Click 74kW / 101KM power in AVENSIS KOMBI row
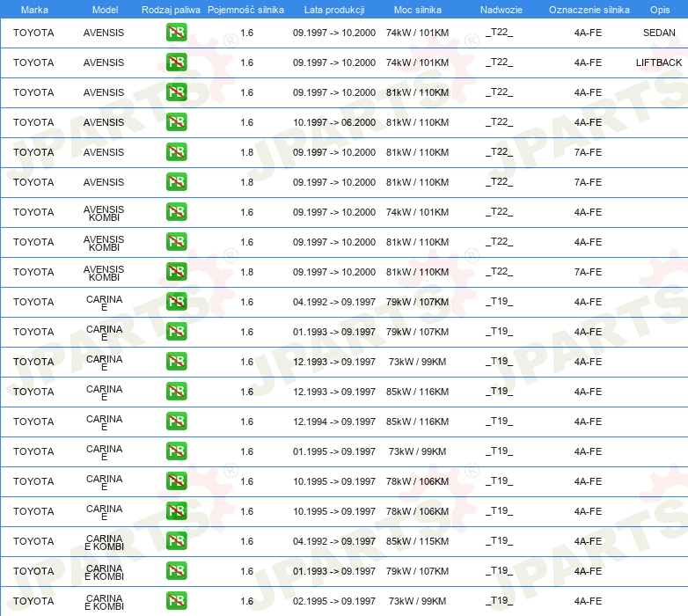 [417, 212]
